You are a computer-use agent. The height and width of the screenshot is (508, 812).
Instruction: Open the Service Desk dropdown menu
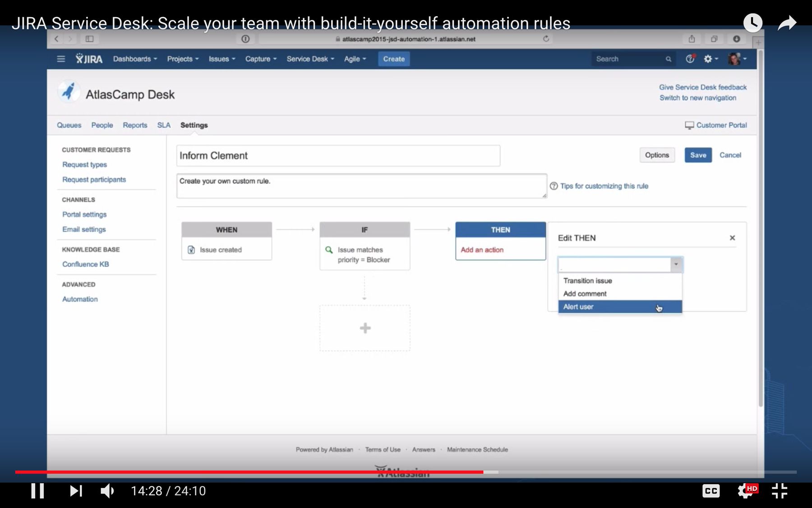tap(310, 59)
